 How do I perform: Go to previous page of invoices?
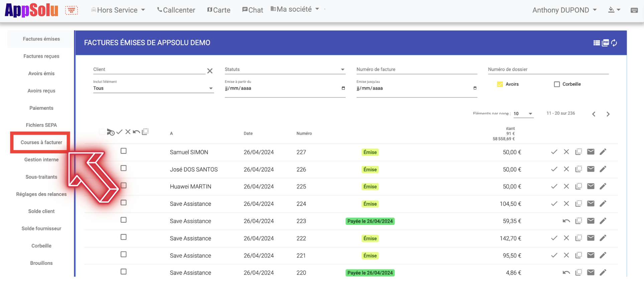coord(594,114)
